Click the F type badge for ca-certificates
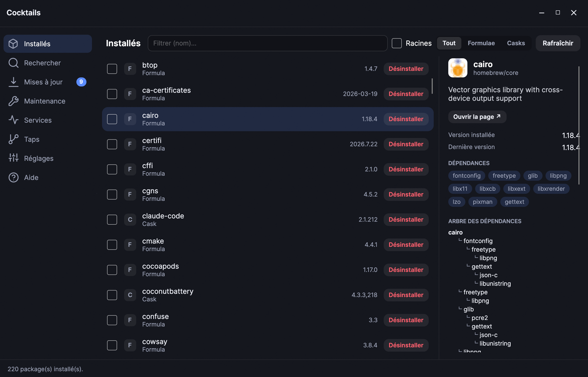This screenshot has width=588, height=377. (x=130, y=94)
